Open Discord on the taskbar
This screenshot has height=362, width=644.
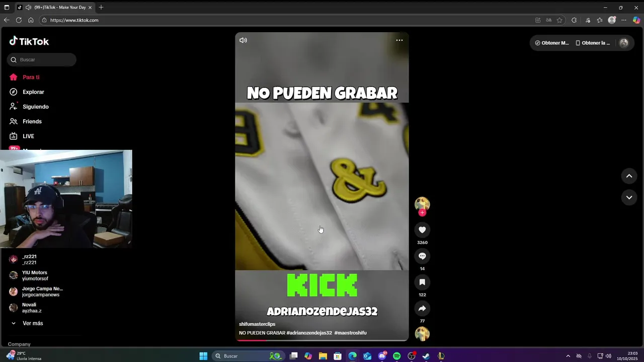[x=382, y=356]
